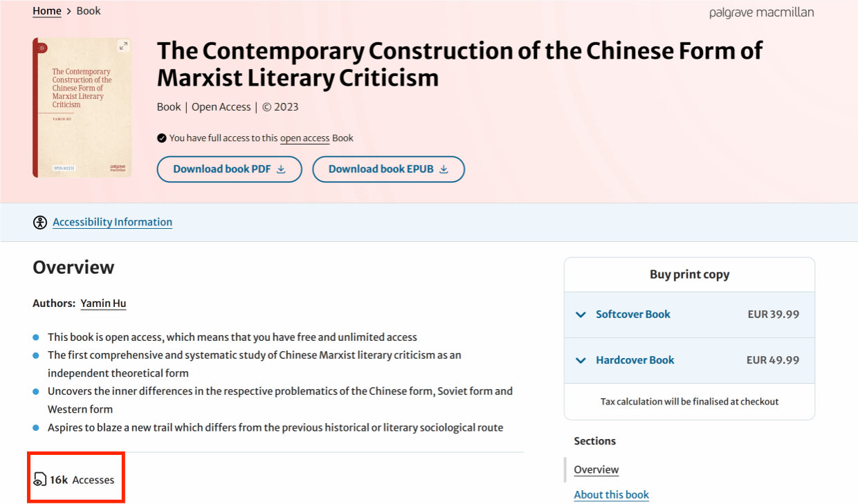858x504 pixels.
Task: Jump to About this book section
Action: [612, 494]
